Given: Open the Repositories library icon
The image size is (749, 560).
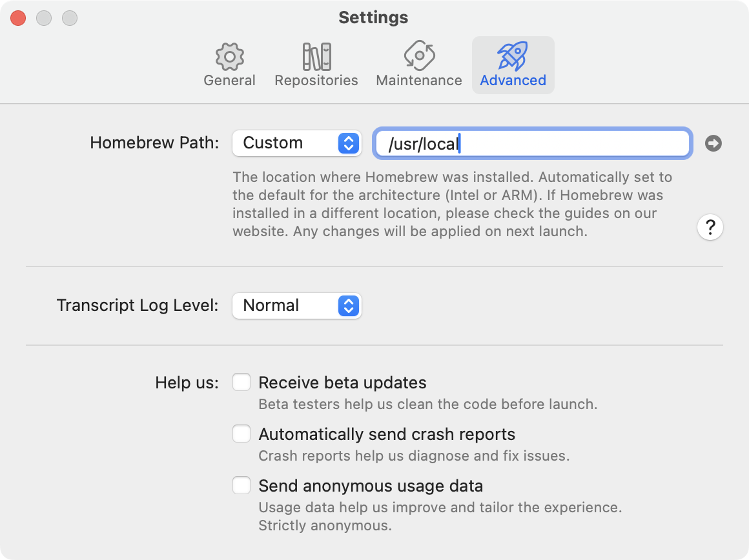Looking at the screenshot, I should click(316, 56).
